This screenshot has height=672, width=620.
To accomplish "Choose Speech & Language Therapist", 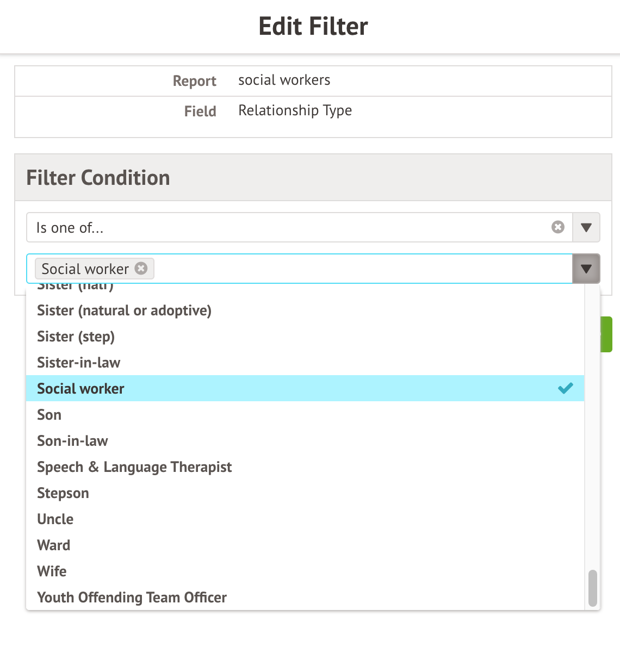I will coord(134,467).
